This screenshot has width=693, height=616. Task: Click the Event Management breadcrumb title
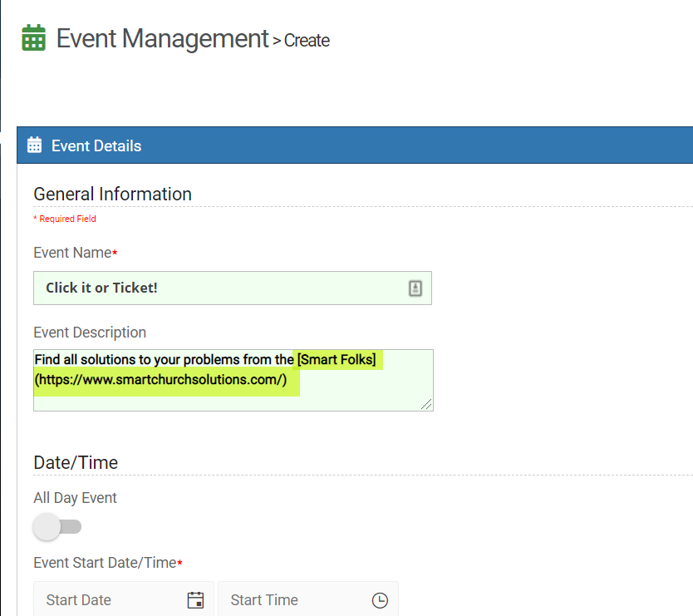(x=162, y=38)
